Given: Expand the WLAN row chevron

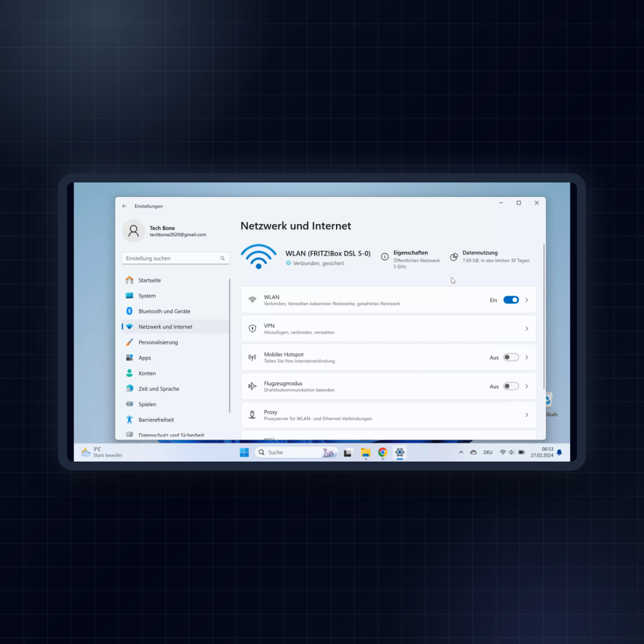Looking at the screenshot, I should (527, 300).
